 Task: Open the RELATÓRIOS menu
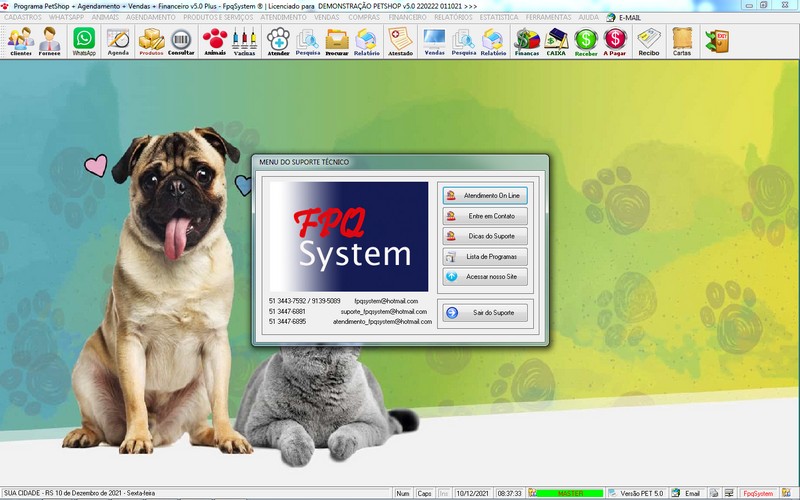click(x=453, y=17)
